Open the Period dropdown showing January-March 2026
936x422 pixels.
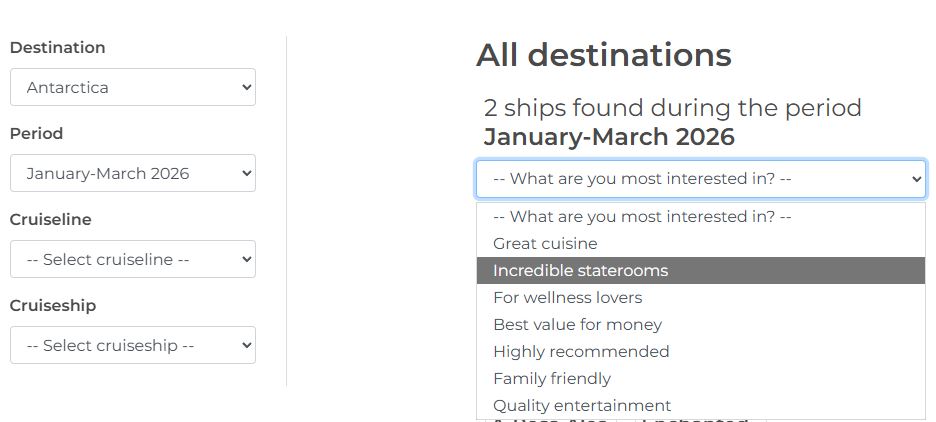pos(132,173)
